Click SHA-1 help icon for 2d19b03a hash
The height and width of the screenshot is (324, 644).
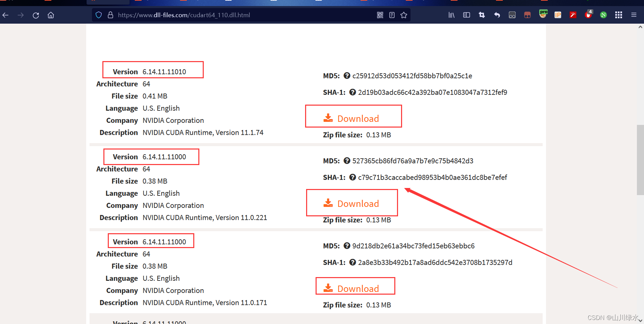[352, 92]
